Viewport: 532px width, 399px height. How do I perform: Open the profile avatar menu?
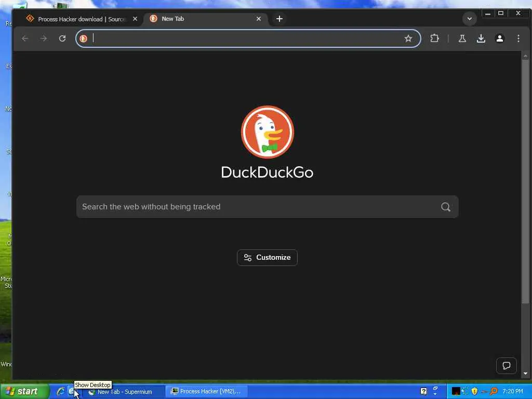499,38
